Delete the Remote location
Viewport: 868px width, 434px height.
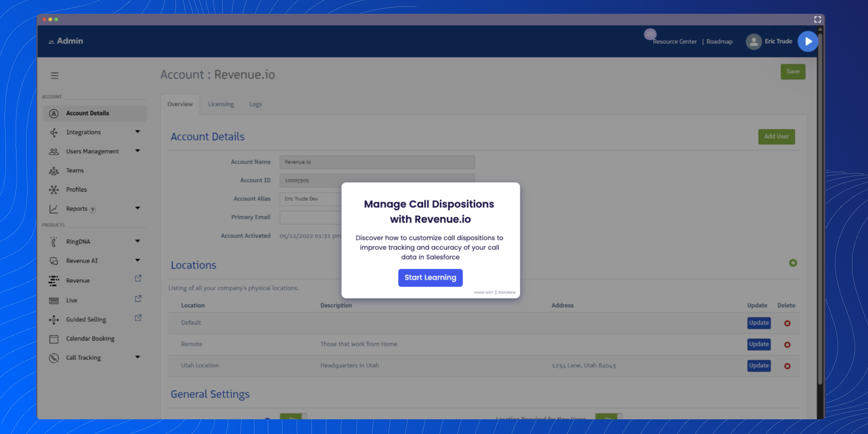[x=787, y=344]
